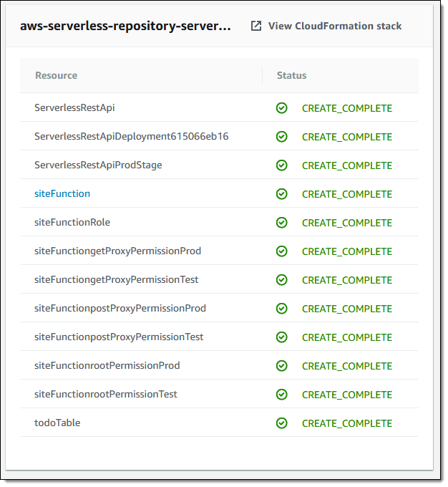448x487 pixels.
Task: Click the external link icon beside View CloudFormation stack
Action: click(x=256, y=26)
